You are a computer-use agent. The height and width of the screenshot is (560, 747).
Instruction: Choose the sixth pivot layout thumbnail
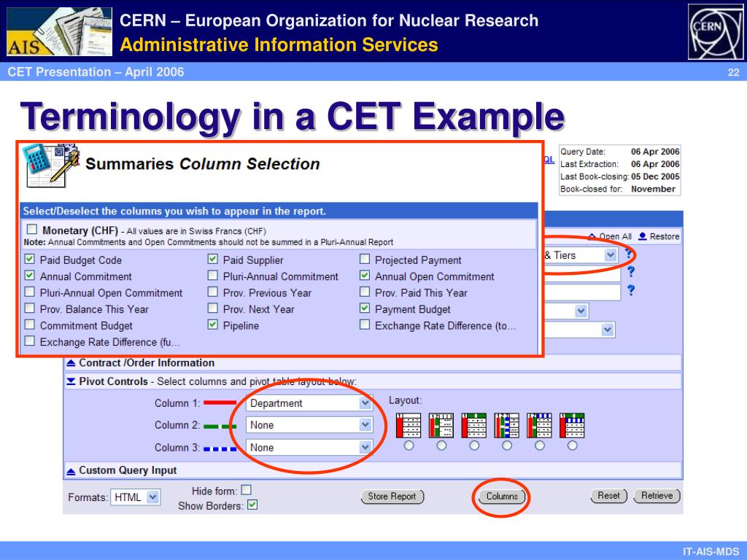coord(572,425)
